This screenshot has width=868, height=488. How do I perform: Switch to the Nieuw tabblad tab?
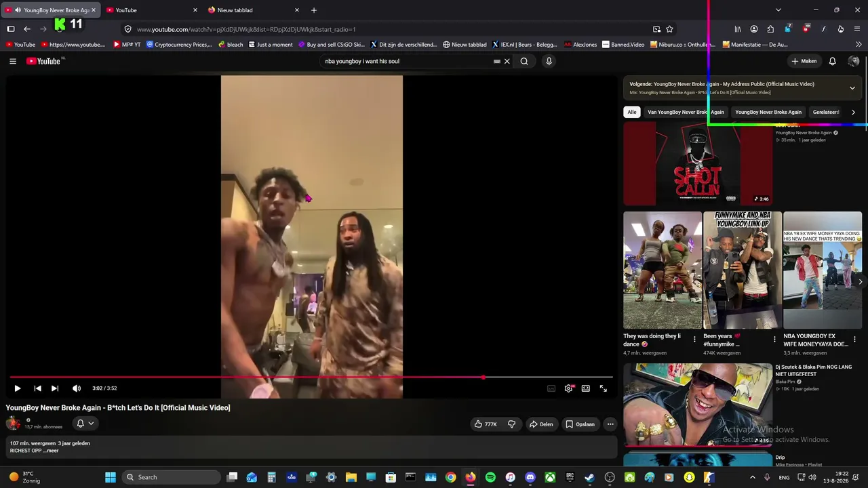click(253, 10)
